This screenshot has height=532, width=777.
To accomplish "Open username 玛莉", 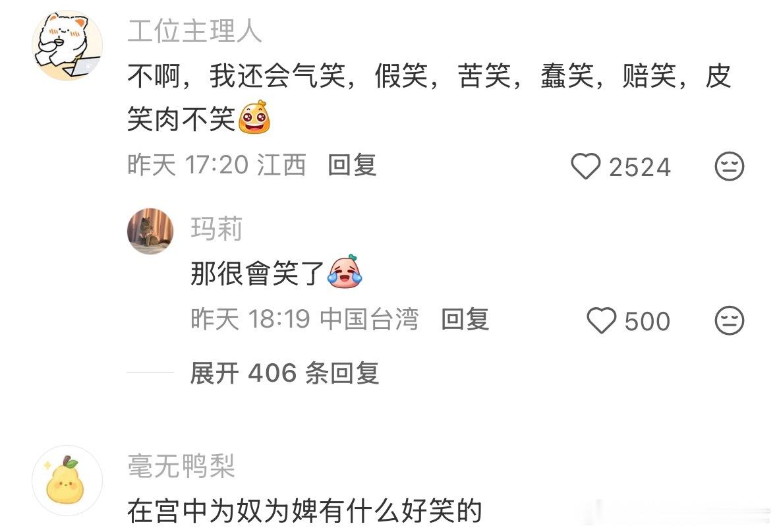I will point(217,229).
